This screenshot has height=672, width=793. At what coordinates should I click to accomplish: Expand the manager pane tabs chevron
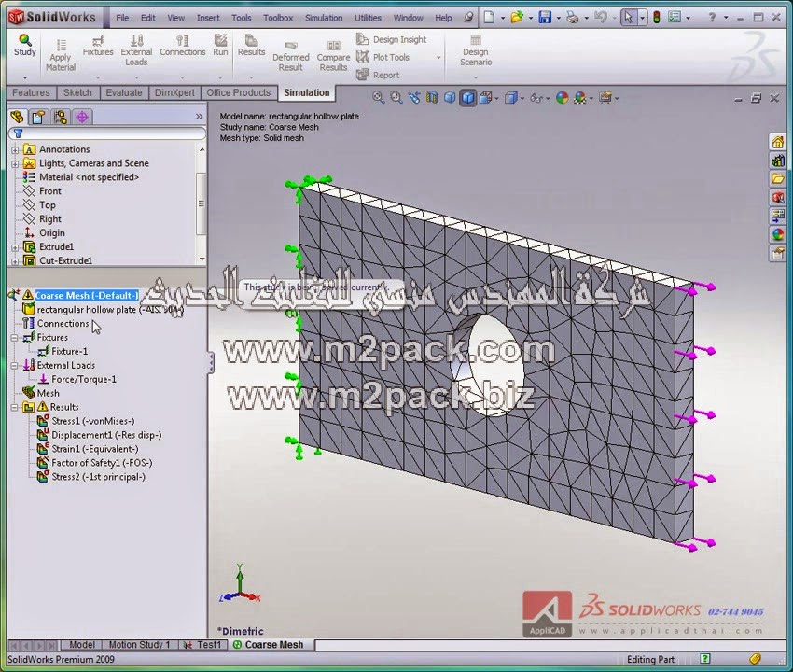point(199,117)
